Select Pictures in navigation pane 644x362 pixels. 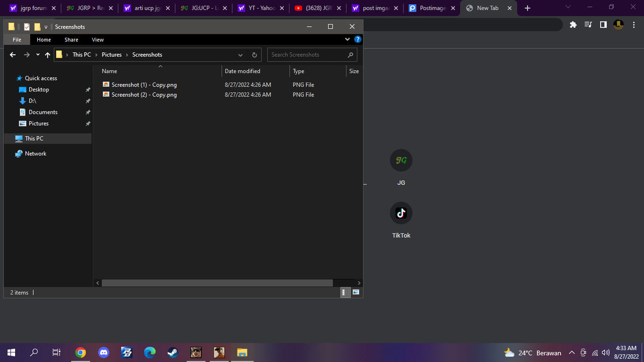click(38, 124)
